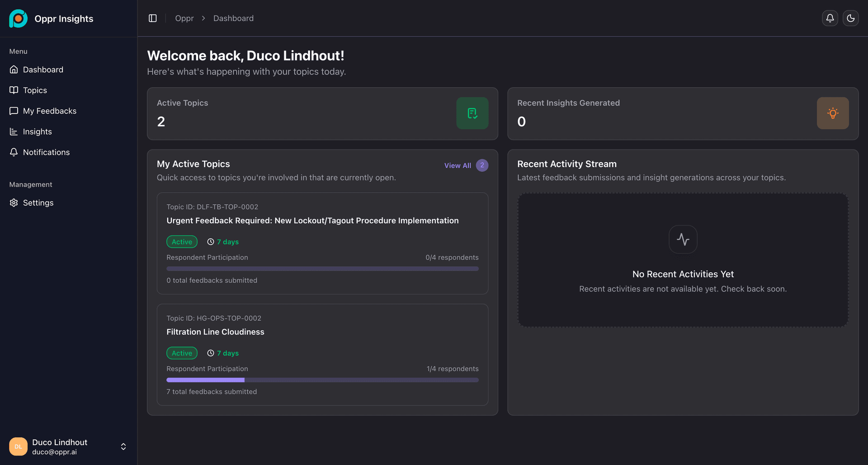
Task: Open Topics menu item
Action: coord(68,90)
